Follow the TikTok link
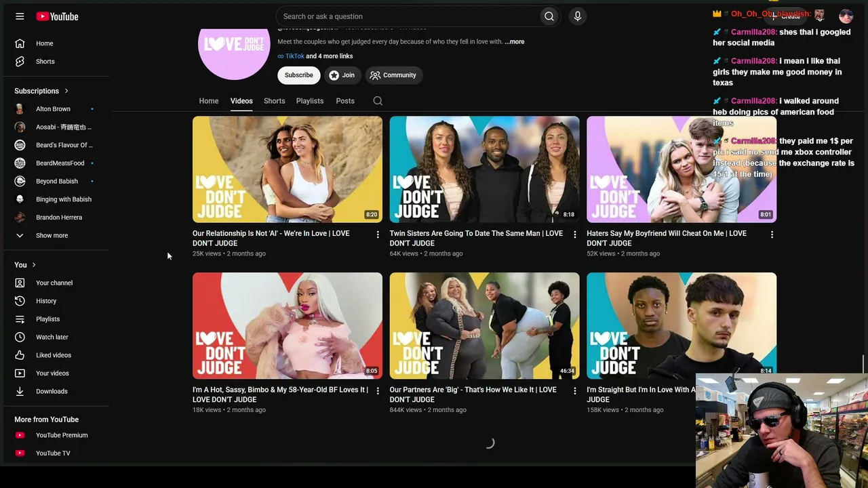Viewport: 868px width, 488px height. pos(294,56)
